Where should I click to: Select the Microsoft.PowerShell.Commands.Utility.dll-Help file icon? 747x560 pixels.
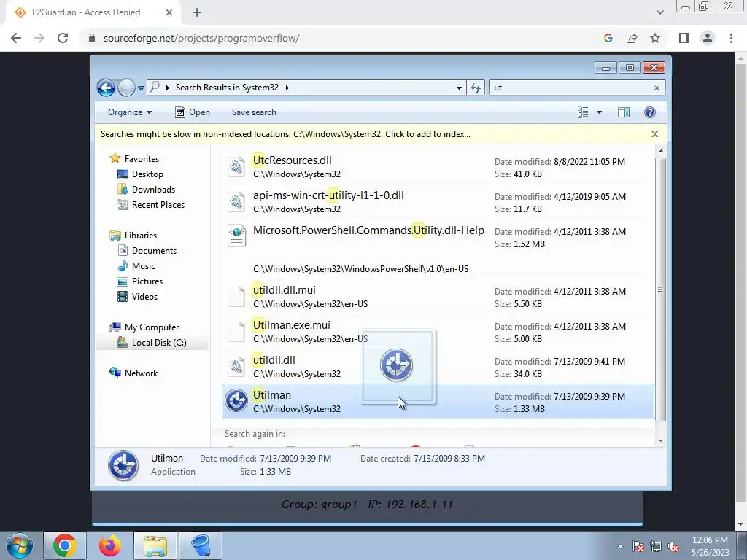(236, 236)
